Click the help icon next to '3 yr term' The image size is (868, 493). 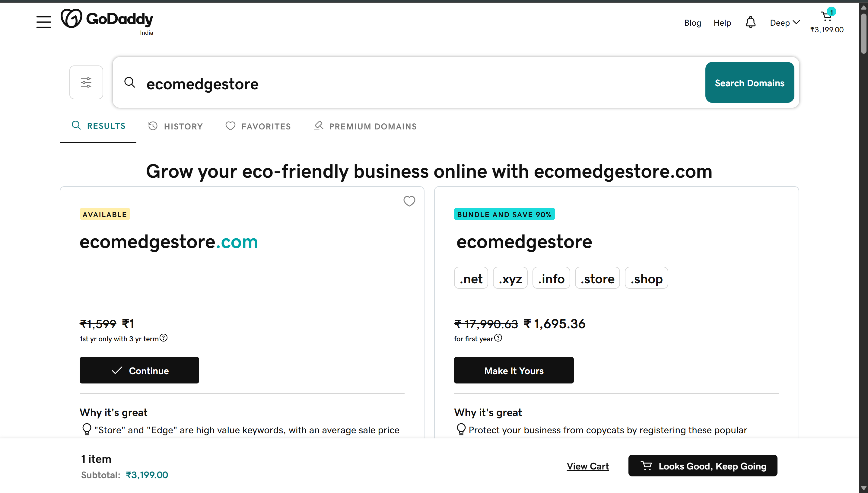pyautogui.click(x=164, y=338)
